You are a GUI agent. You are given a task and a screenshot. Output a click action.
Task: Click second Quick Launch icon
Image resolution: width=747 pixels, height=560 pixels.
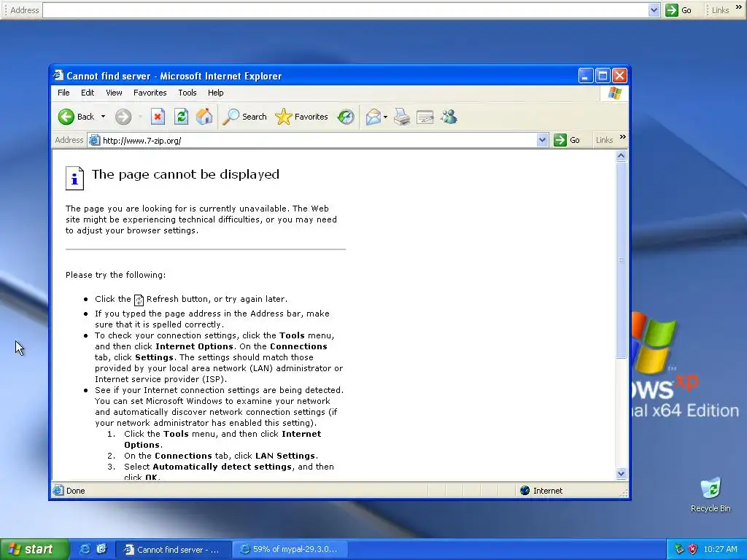101,549
